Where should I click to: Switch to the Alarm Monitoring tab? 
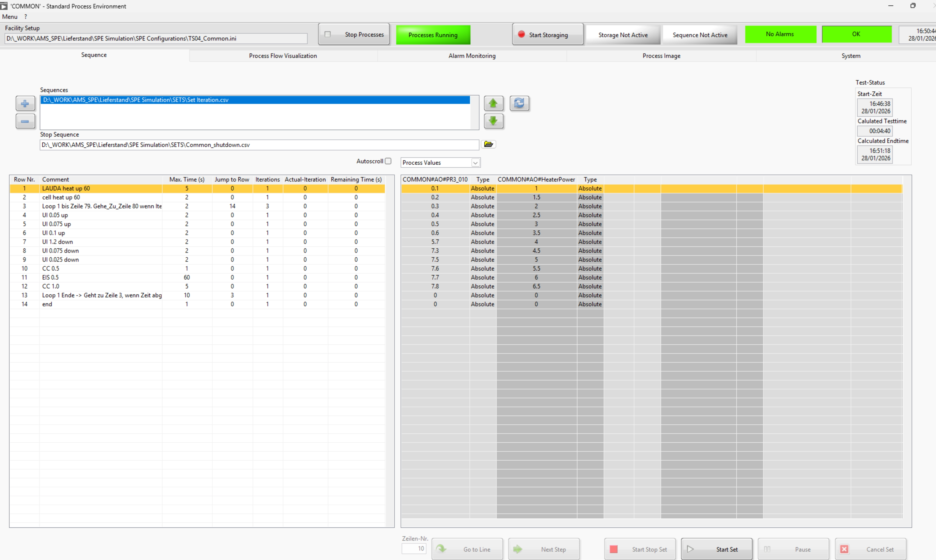coord(472,56)
